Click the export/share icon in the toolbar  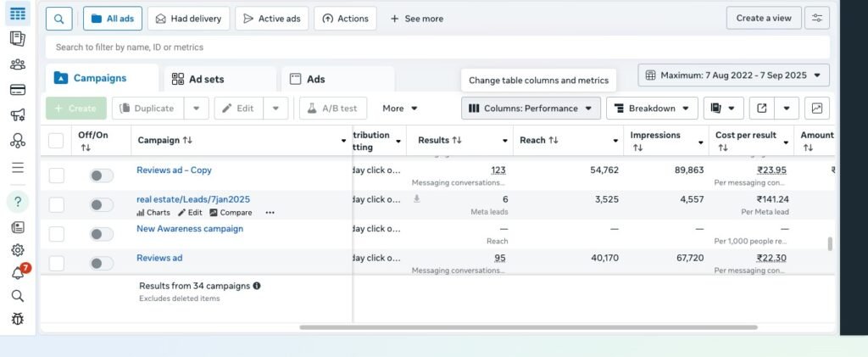point(762,109)
